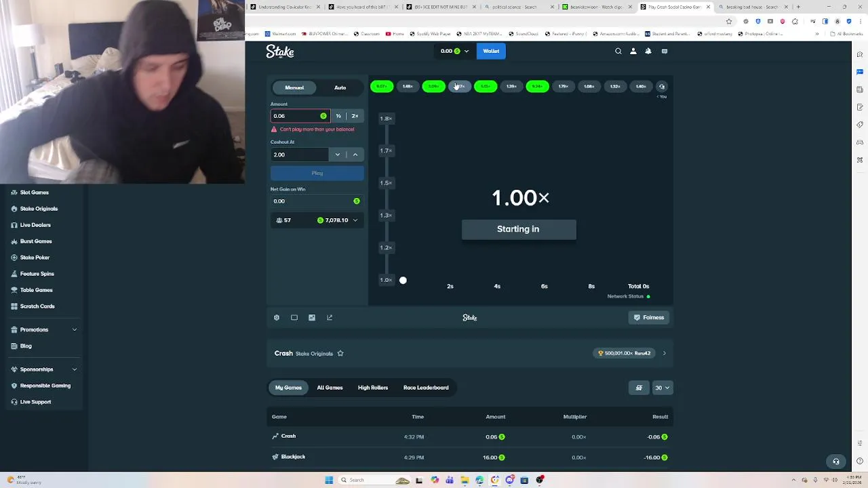The width and height of the screenshot is (868, 488).
Task: Increase the Cashout At value with the up arrow
Action: 355,155
